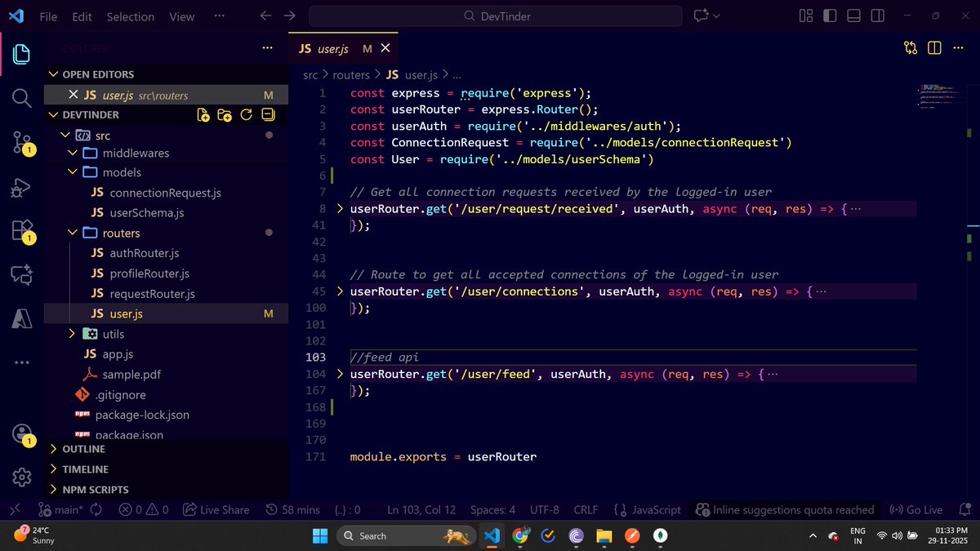Open the View menu
This screenshot has width=980, height=551.
pyautogui.click(x=181, y=16)
